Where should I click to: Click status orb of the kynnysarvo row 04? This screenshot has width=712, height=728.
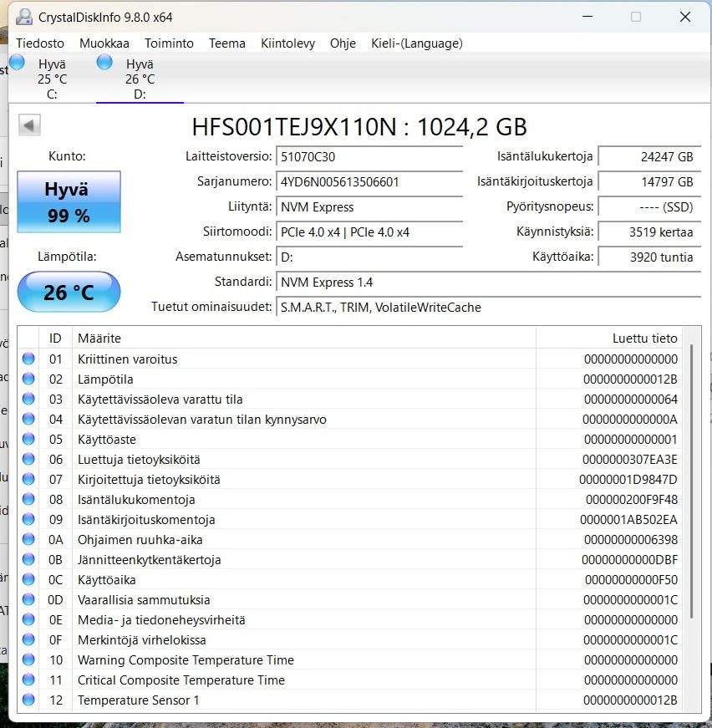[x=28, y=419]
